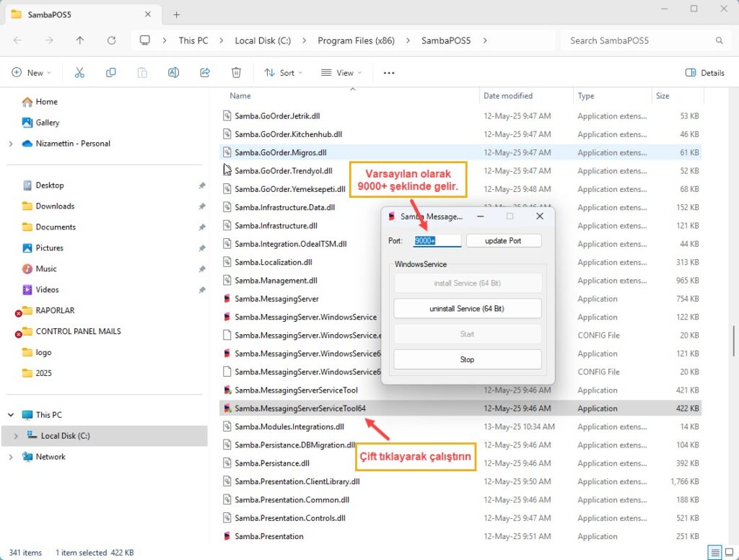Image resolution: width=739 pixels, height=560 pixels.
Task: Select Samba.Modules.Integrations.dll file
Action: click(x=461, y=426)
